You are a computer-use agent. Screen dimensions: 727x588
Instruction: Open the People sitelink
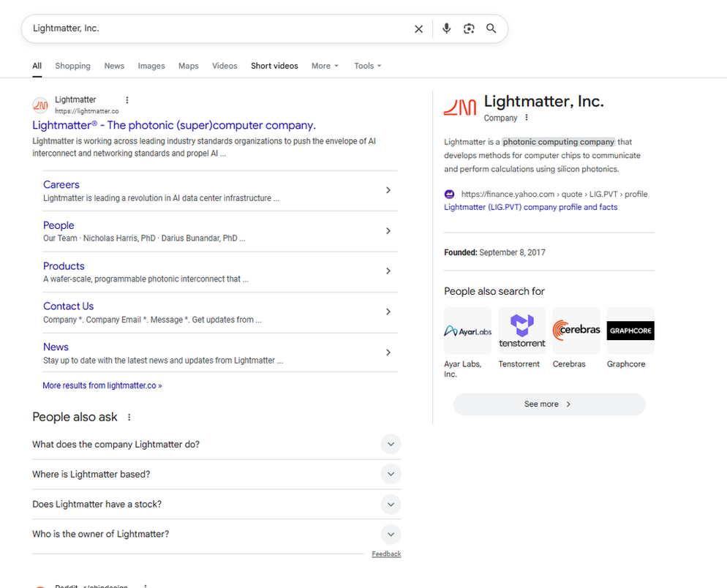59,225
